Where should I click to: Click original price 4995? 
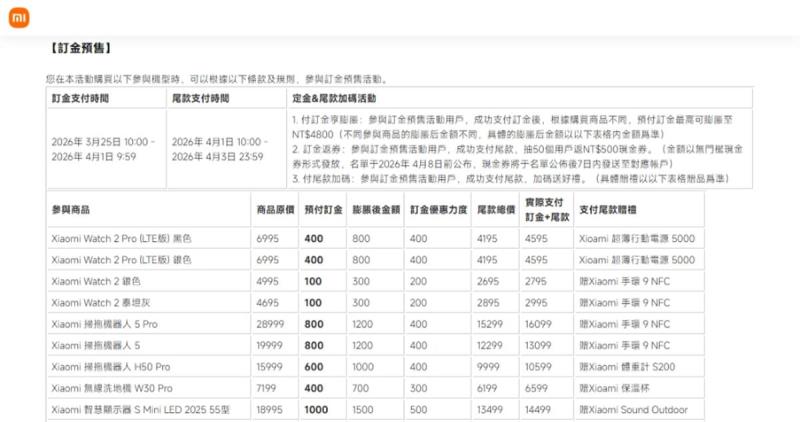tap(267, 282)
